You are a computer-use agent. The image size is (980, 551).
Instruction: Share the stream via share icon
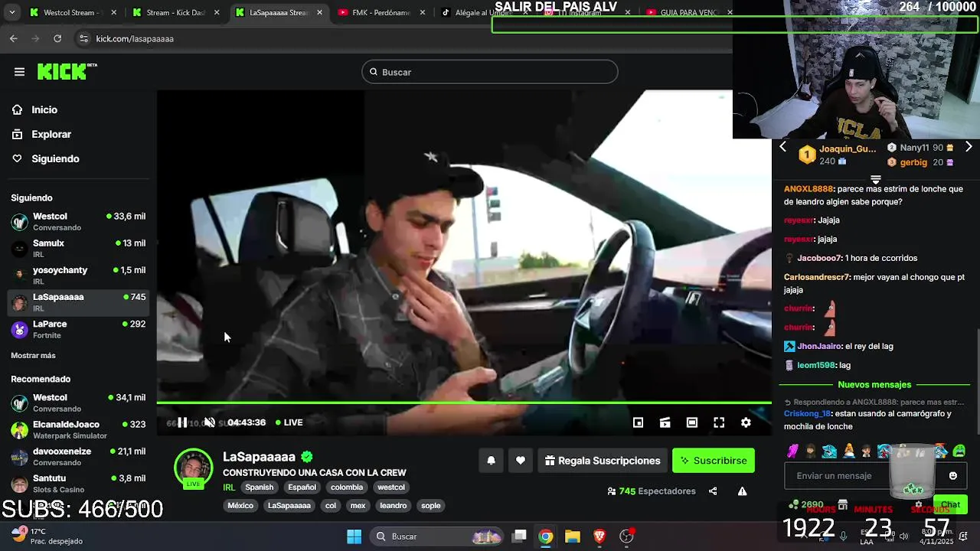click(713, 491)
